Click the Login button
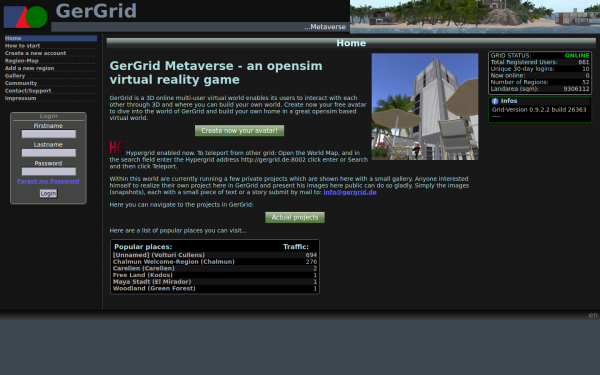This screenshot has height=375, width=600. click(x=48, y=193)
